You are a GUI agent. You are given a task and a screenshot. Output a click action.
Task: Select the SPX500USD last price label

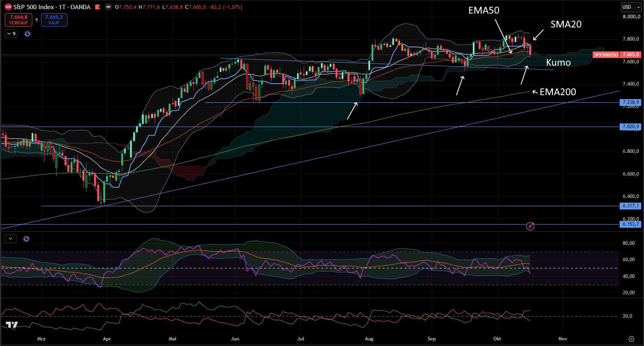[x=617, y=55]
